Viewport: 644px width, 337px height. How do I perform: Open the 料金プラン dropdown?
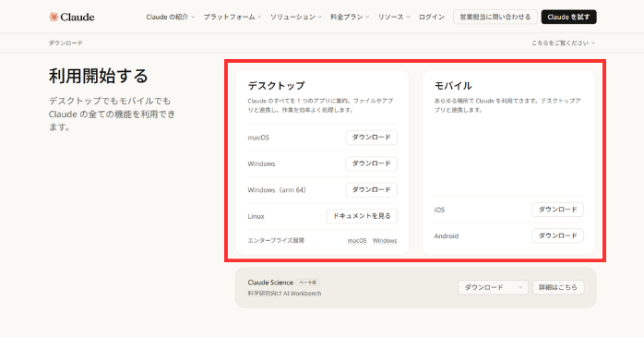(350, 17)
